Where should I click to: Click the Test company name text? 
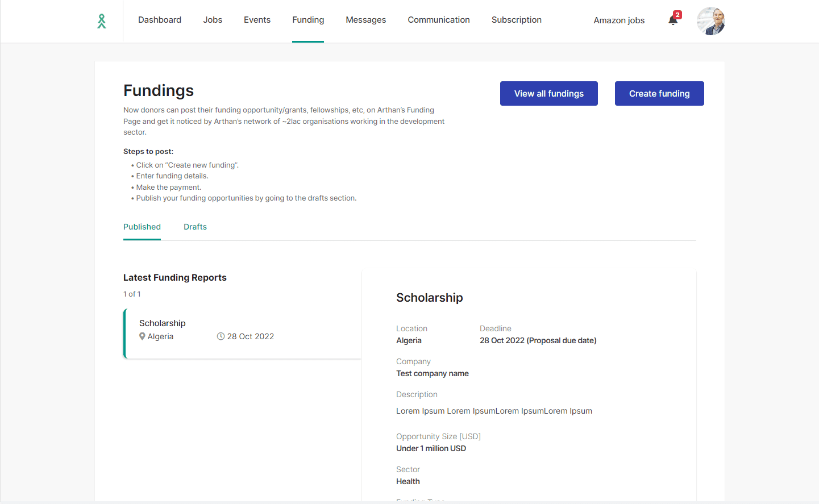pos(432,373)
